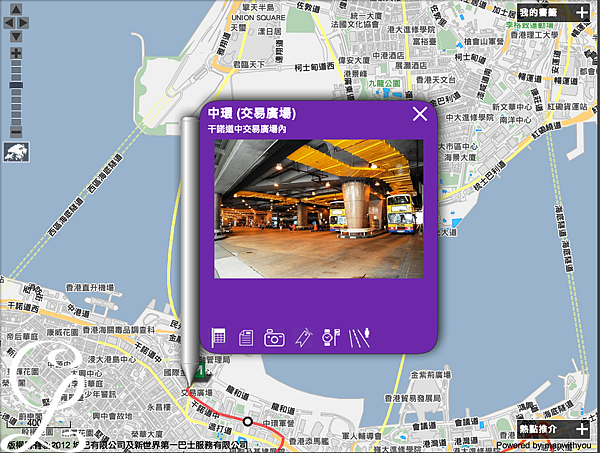Click the 中環軍營 map label
600x453 pixels.
(279, 423)
